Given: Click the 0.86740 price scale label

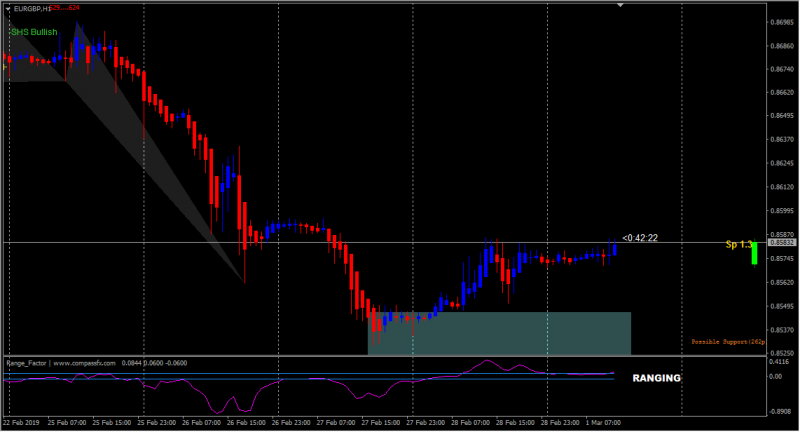Looking at the screenshot, I should pyautogui.click(x=782, y=69).
